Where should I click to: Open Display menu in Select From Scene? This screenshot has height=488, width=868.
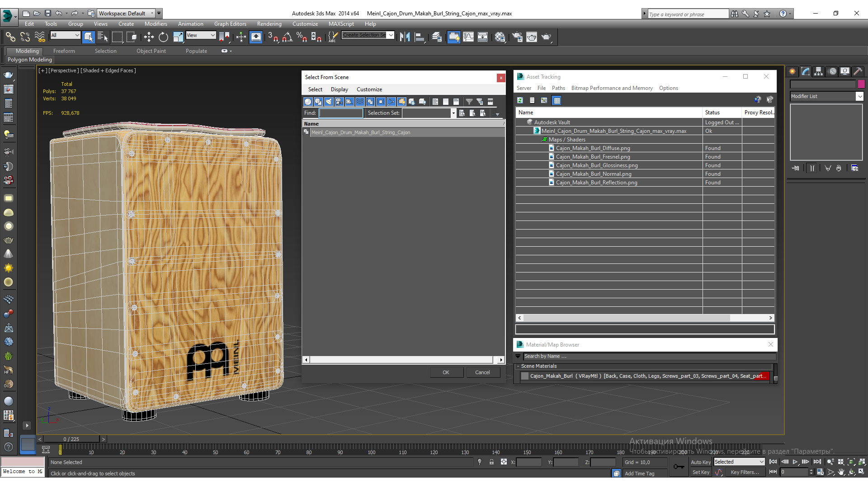pos(339,89)
